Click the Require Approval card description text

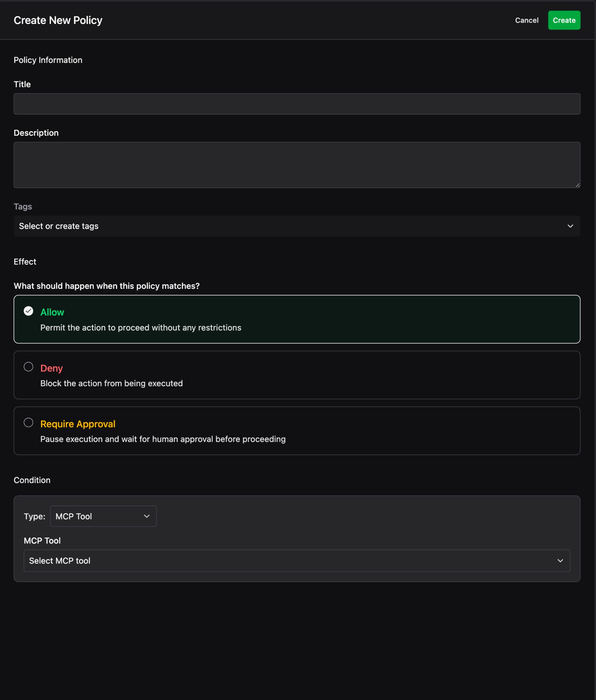tap(163, 439)
